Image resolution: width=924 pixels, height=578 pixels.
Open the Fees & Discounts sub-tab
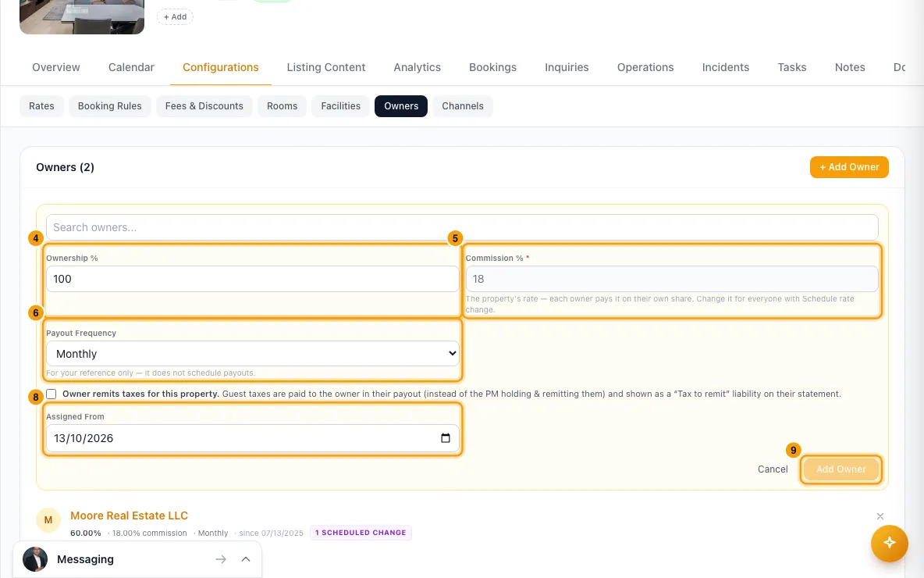204,106
